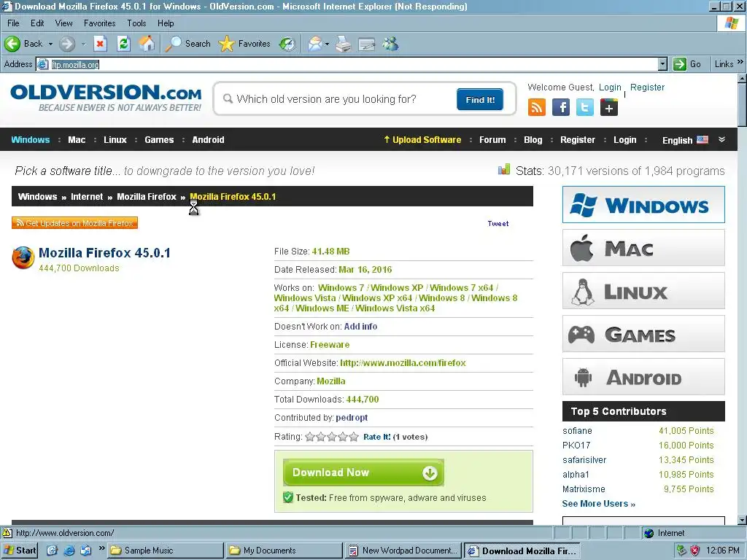
Task: Click Get Updates on Mozilla Firefox
Action: (x=75, y=223)
